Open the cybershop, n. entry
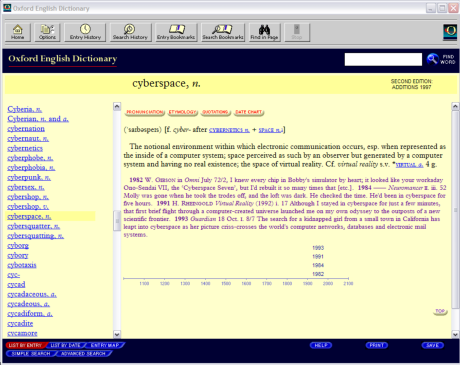This screenshot has width=460, height=365. pyautogui.click(x=28, y=197)
